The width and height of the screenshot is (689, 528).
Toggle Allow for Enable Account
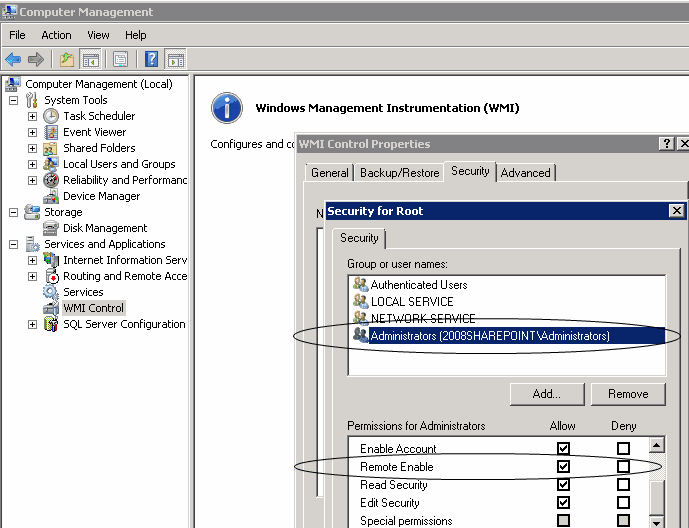point(563,448)
